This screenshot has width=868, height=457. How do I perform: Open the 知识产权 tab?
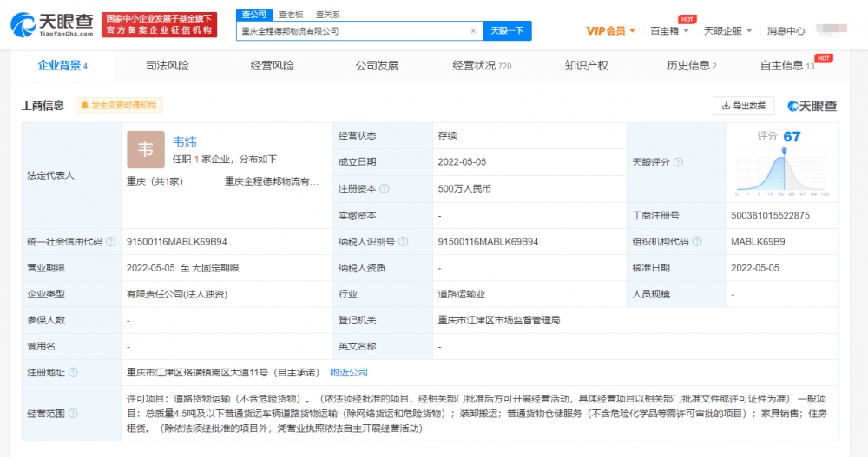[x=587, y=66]
